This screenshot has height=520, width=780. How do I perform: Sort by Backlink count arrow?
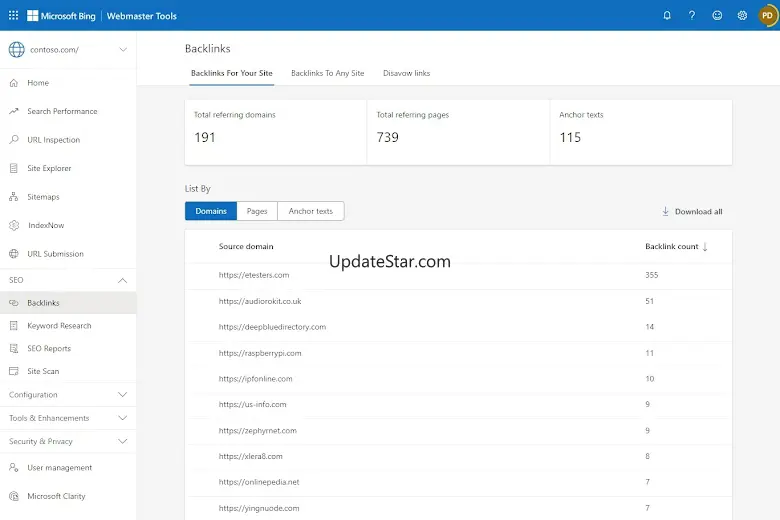[705, 247]
